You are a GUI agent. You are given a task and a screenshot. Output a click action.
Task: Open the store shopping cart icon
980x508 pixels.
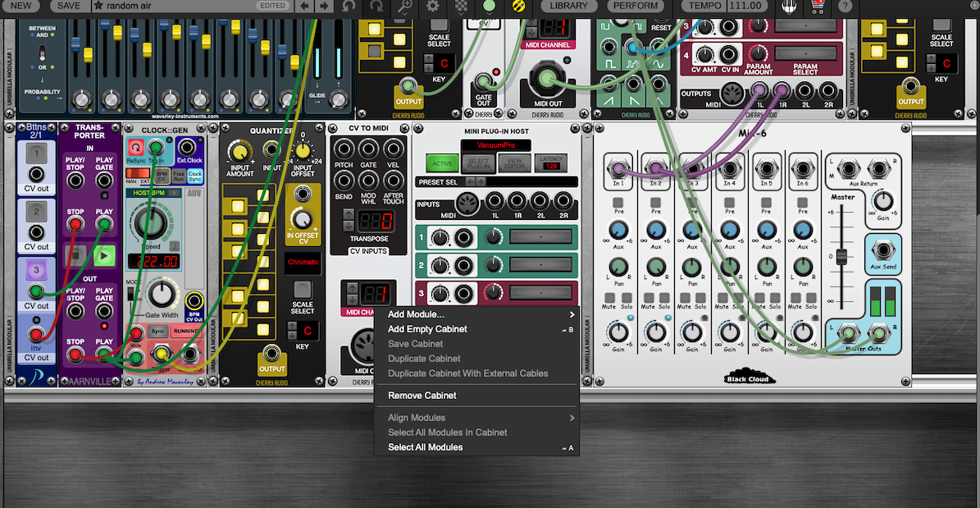pos(817,7)
